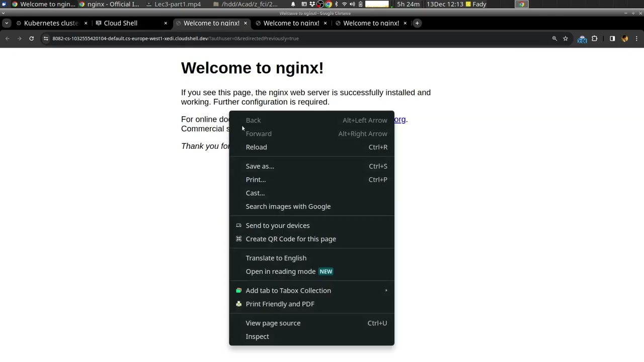Click the Welcome to nginx! heading
Viewport: 644px width, 362px height.
pos(252,68)
